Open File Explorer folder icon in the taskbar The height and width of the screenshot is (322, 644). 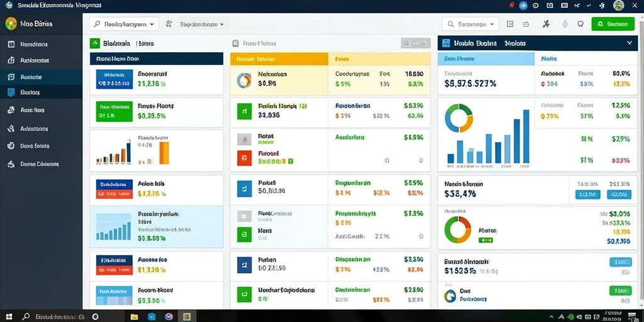point(134,317)
